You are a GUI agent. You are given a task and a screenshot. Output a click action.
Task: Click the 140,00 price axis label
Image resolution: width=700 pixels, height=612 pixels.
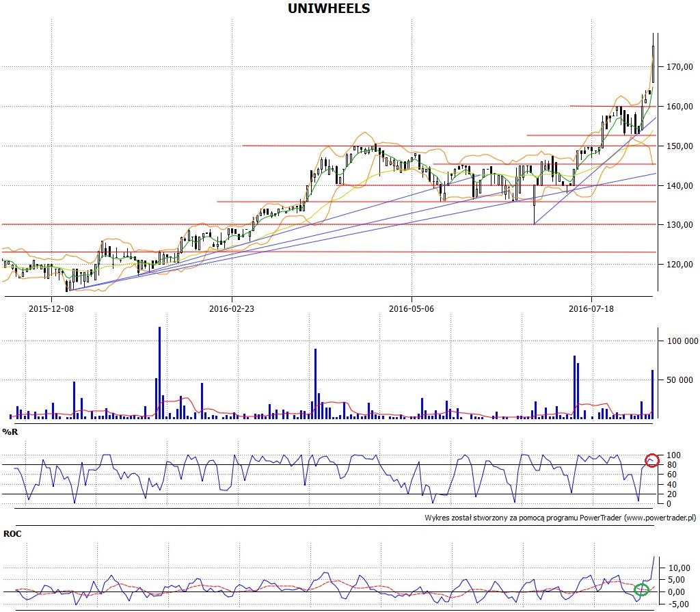(x=680, y=185)
